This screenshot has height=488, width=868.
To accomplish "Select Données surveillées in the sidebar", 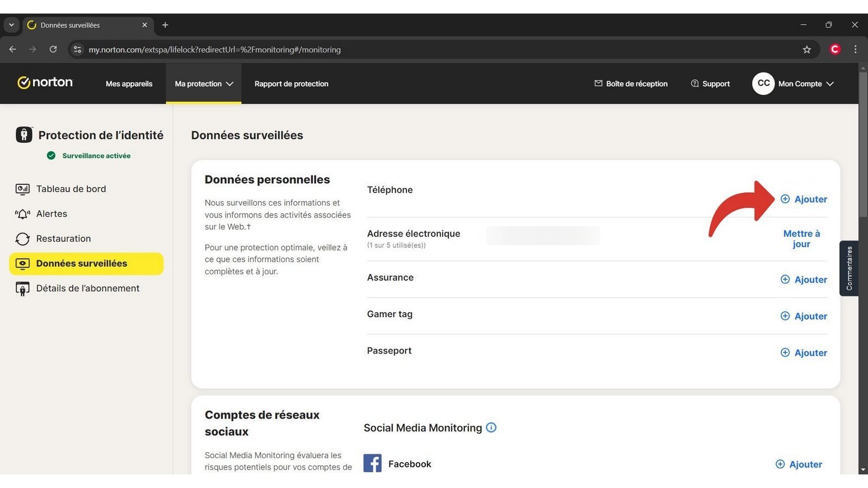I will pyautogui.click(x=86, y=264).
